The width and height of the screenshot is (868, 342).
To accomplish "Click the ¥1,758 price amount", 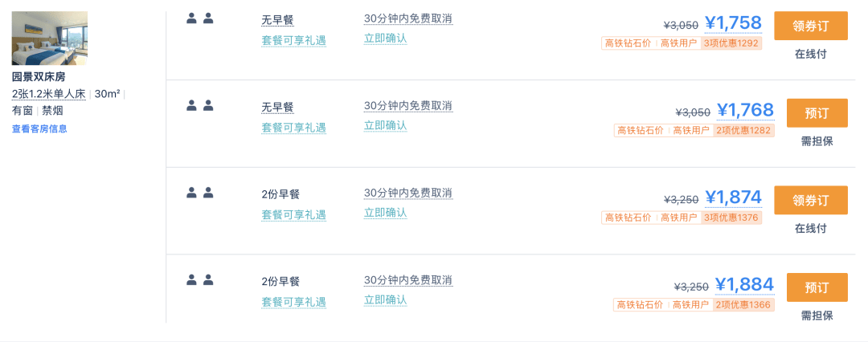I will [733, 22].
